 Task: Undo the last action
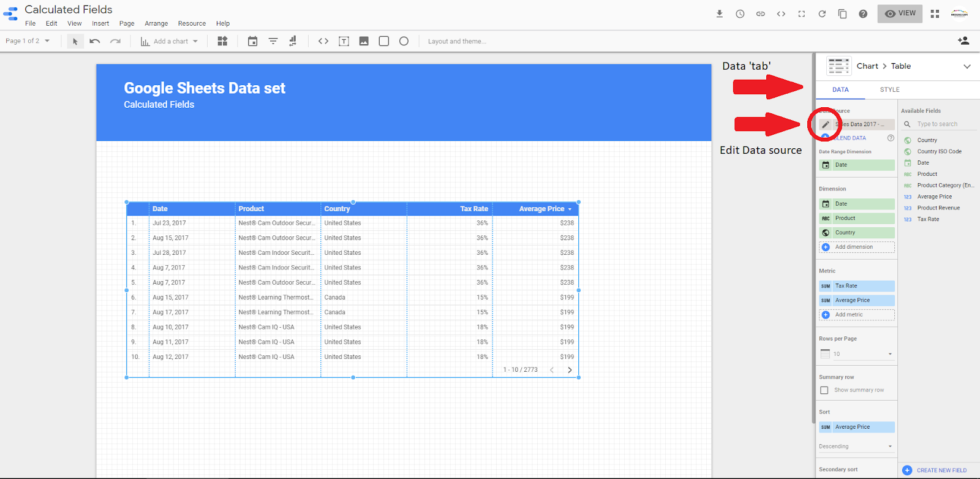[x=95, y=41]
